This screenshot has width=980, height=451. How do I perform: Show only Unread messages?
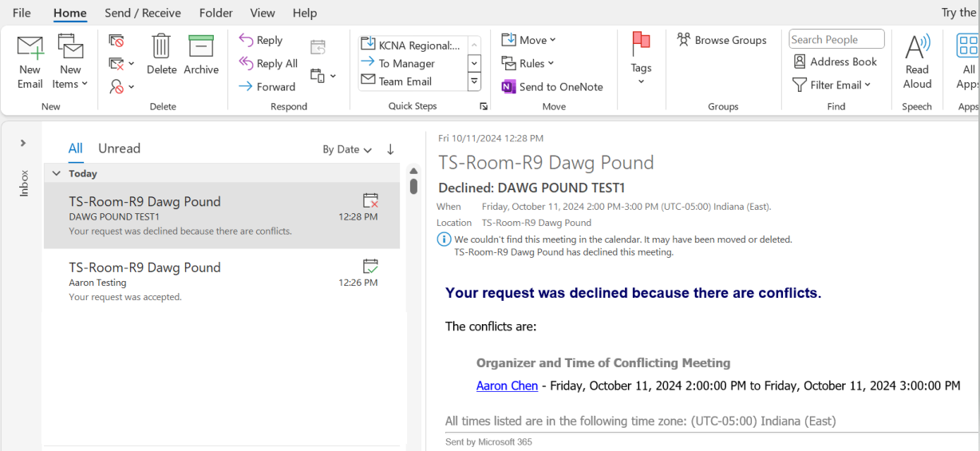(x=119, y=148)
